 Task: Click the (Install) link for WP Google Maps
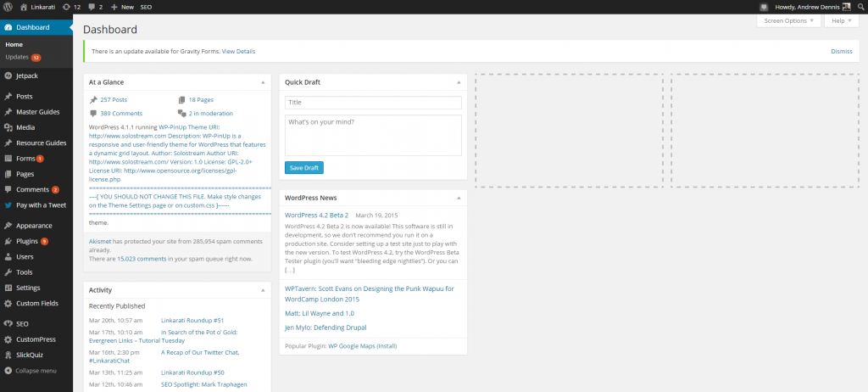pyautogui.click(x=387, y=346)
